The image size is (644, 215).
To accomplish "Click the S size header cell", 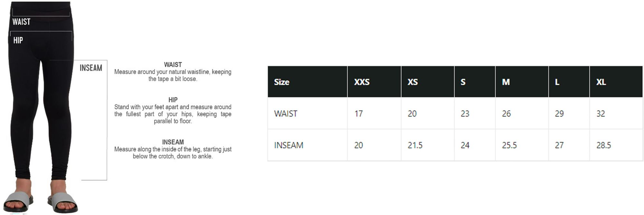I will [463, 82].
